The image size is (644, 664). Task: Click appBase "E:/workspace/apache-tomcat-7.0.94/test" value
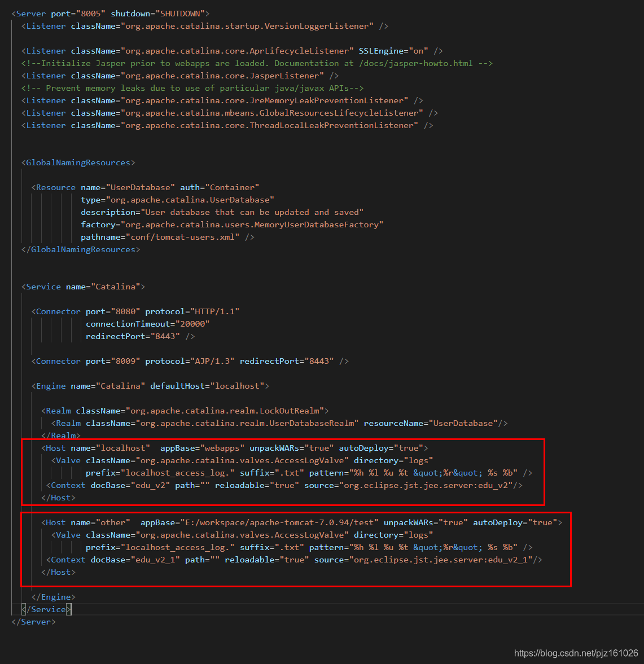pos(279,522)
